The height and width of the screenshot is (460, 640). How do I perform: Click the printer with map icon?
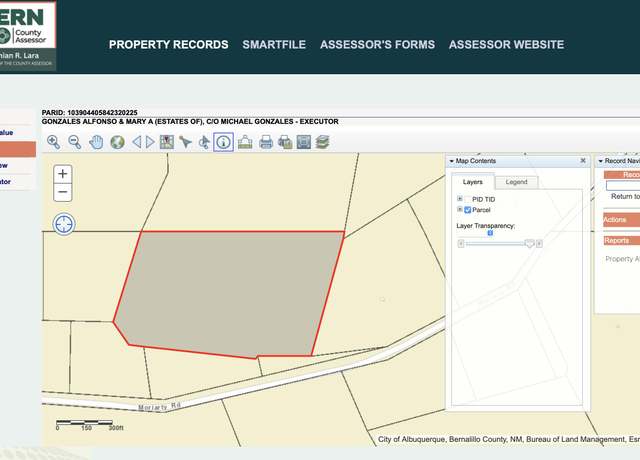click(285, 142)
